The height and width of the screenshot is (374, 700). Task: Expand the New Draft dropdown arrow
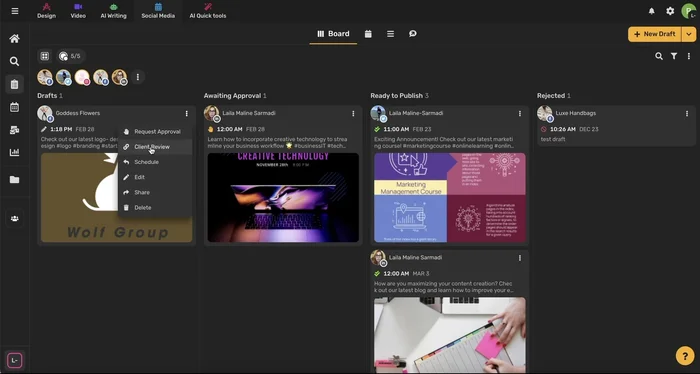coord(689,34)
